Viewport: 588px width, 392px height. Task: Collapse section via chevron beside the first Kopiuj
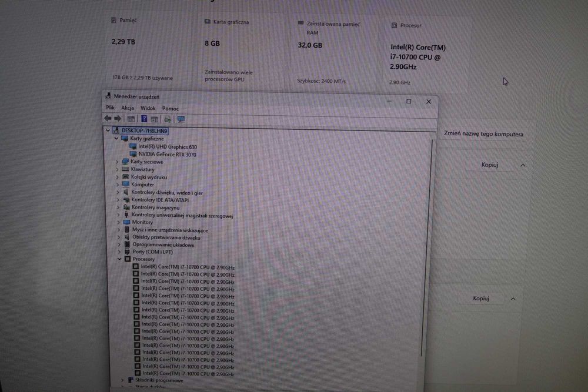pyautogui.click(x=522, y=165)
